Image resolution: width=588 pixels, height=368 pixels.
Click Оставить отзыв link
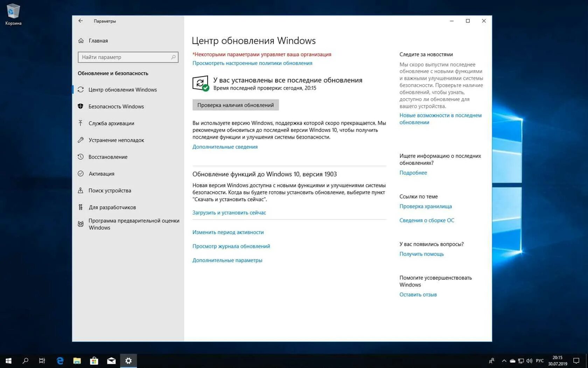[x=418, y=295]
